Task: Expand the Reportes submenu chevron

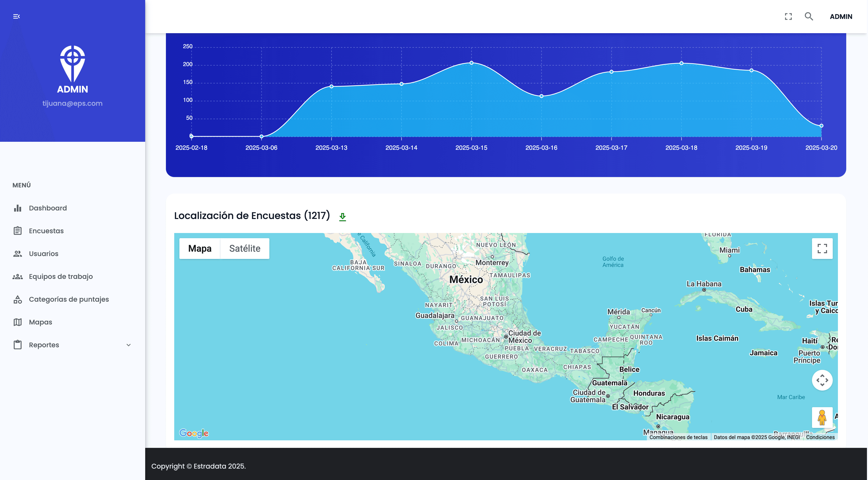Action: coord(128,345)
